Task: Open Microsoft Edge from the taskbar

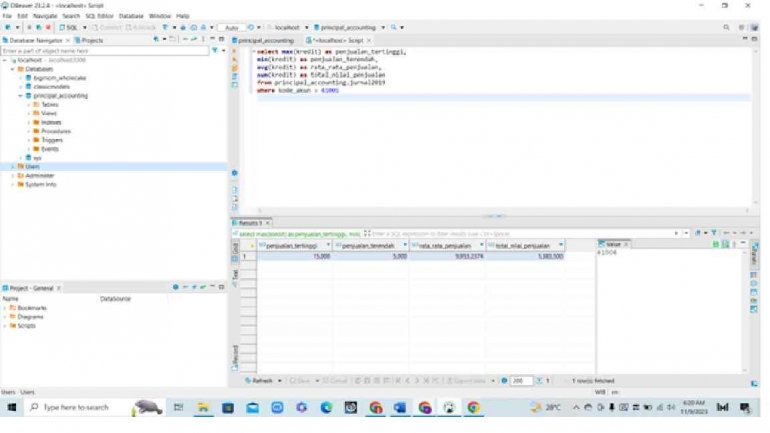Action: click(326, 407)
